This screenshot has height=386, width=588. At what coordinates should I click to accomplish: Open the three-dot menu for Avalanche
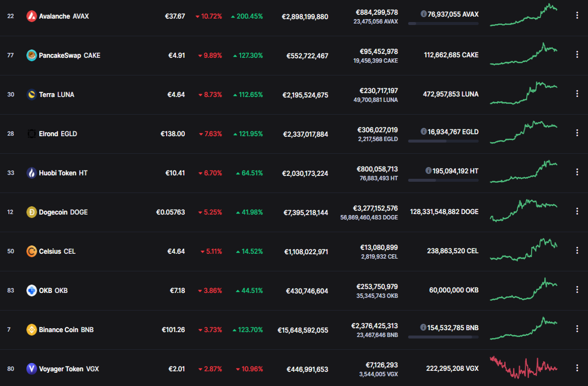tap(577, 16)
